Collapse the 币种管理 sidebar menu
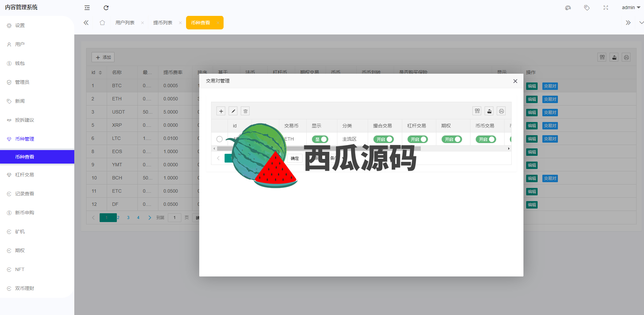The height and width of the screenshot is (315, 644). (37, 139)
